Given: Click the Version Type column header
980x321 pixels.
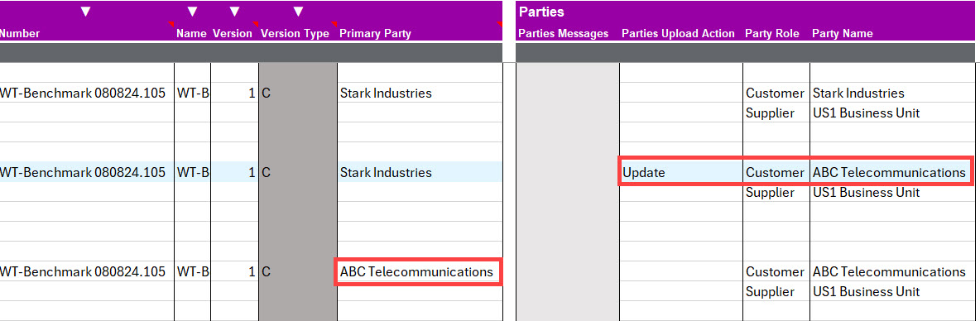Looking at the screenshot, I should pos(295,34).
